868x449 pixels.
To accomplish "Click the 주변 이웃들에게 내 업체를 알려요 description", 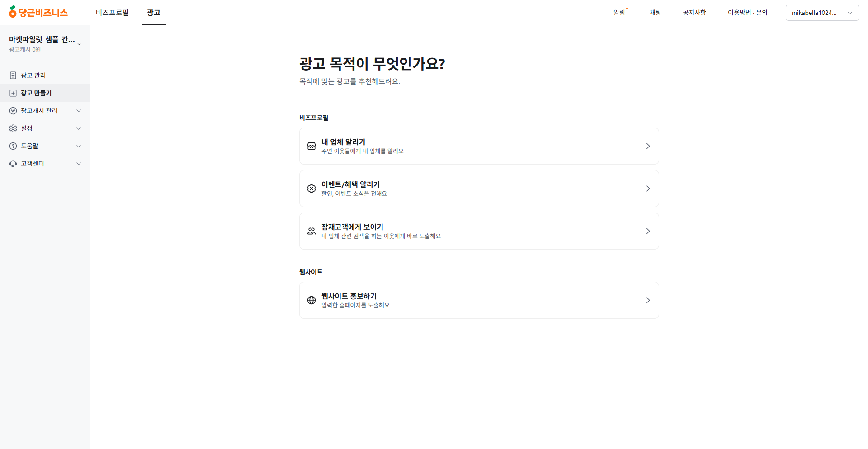I will click(x=363, y=151).
